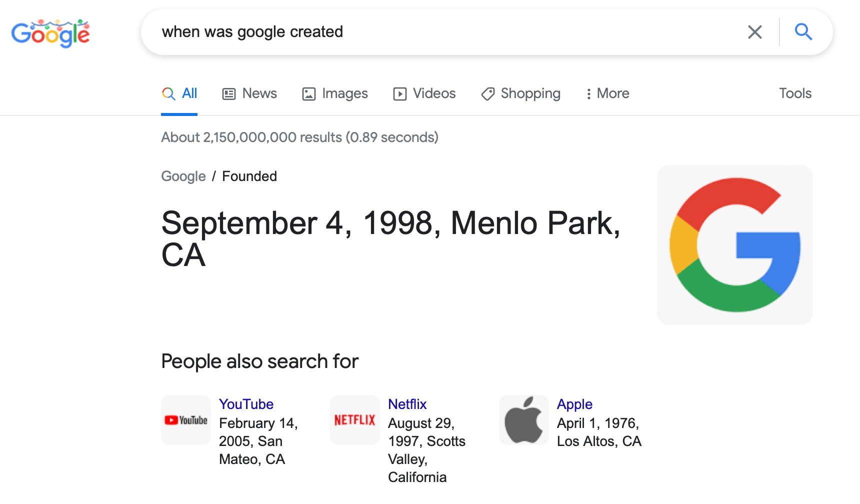Open the YouTube link
The image size is (860, 504).
click(x=246, y=404)
